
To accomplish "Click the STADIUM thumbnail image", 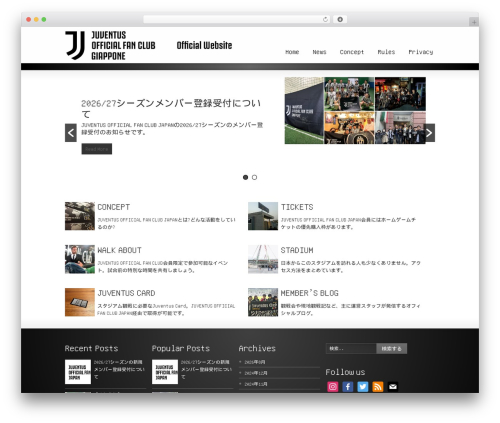I will (x=263, y=259).
